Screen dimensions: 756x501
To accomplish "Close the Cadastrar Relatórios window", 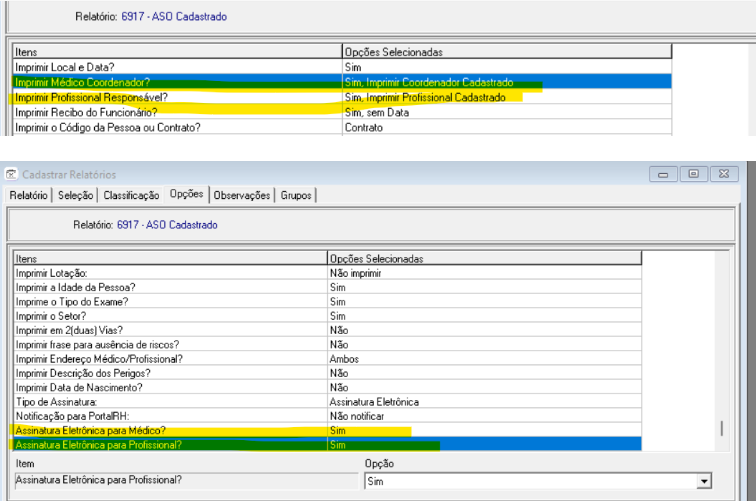I will [724, 174].
